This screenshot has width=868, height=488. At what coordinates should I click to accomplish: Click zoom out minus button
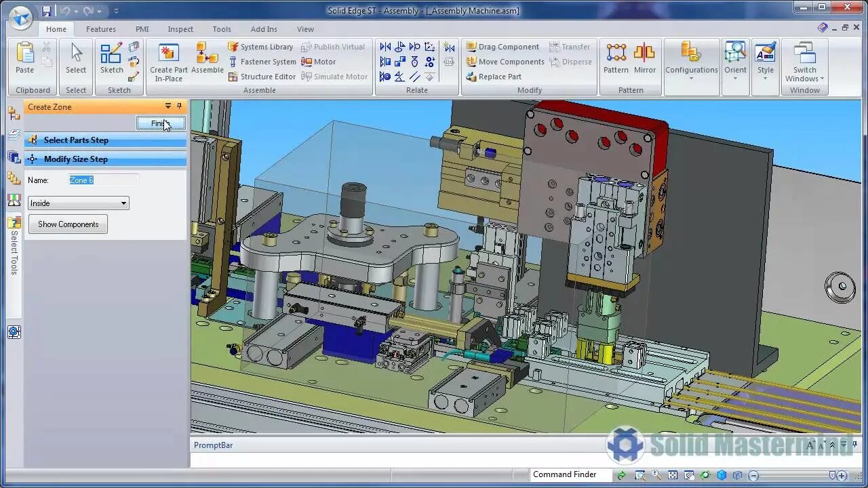[753, 476]
